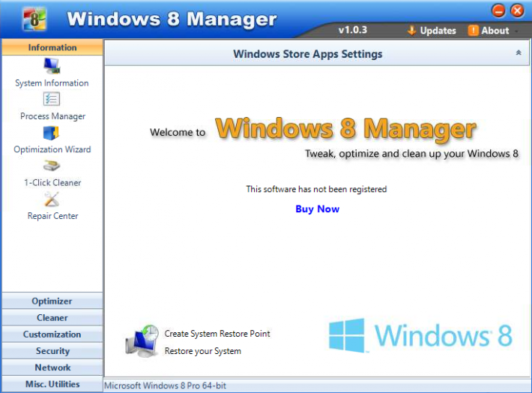The height and width of the screenshot is (393, 532).
Task: Select the Information tab
Action: coord(52,47)
